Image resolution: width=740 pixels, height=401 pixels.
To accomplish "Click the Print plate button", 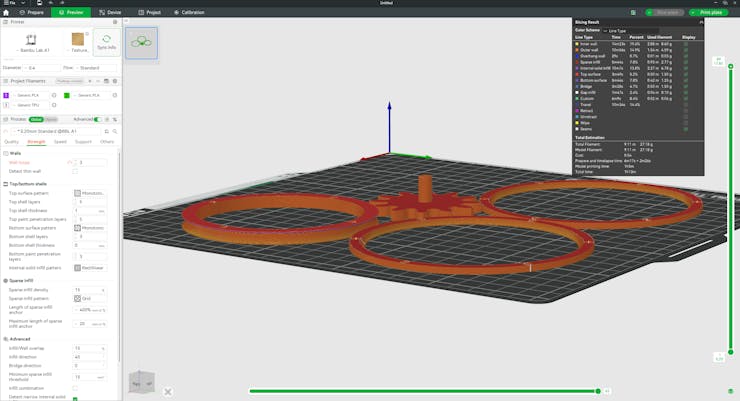I will click(x=711, y=12).
